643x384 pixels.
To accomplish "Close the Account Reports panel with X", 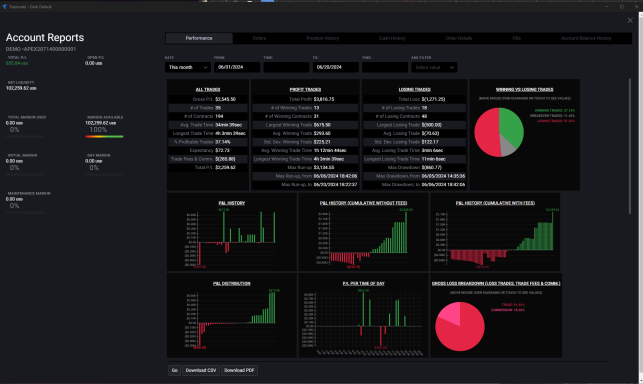I will pyautogui.click(x=630, y=21).
